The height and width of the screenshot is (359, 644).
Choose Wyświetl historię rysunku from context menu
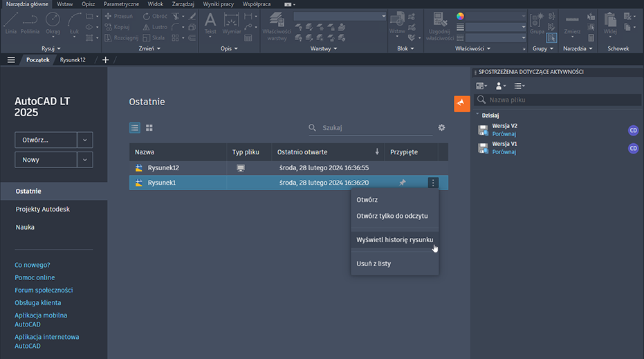[395, 240]
